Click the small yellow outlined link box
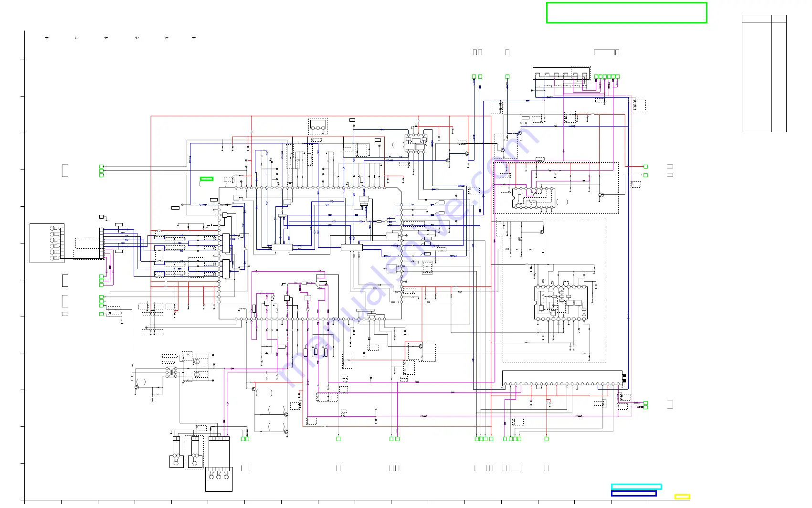This screenshot has width=812, height=508. click(682, 497)
